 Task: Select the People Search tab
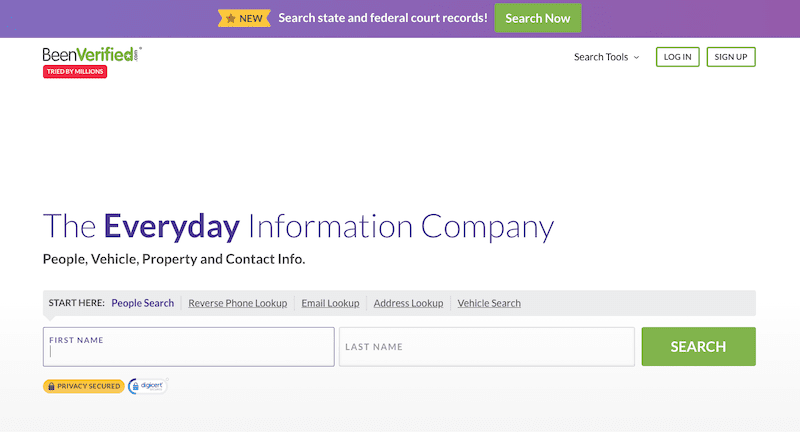tap(143, 303)
